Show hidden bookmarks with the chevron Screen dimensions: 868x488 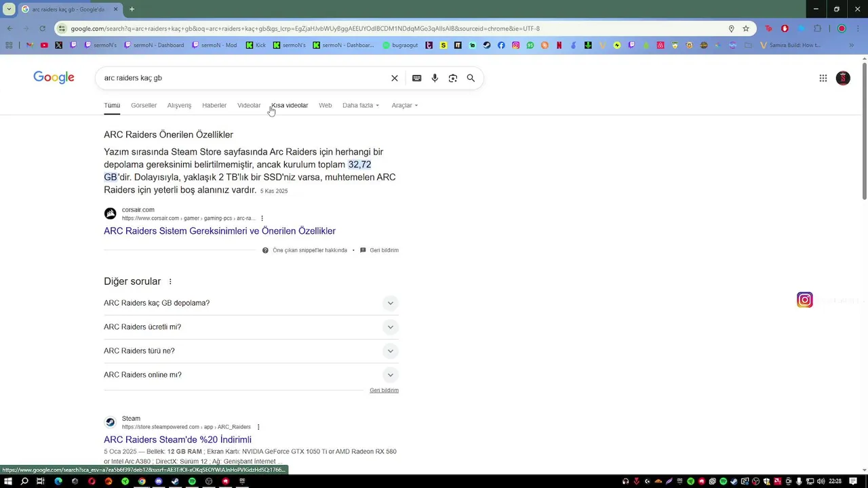[852, 45]
